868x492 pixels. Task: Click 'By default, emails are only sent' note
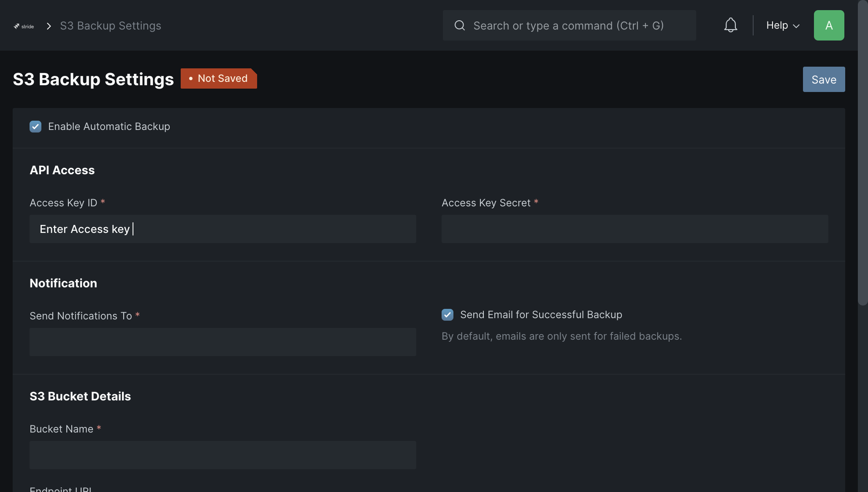click(x=561, y=336)
